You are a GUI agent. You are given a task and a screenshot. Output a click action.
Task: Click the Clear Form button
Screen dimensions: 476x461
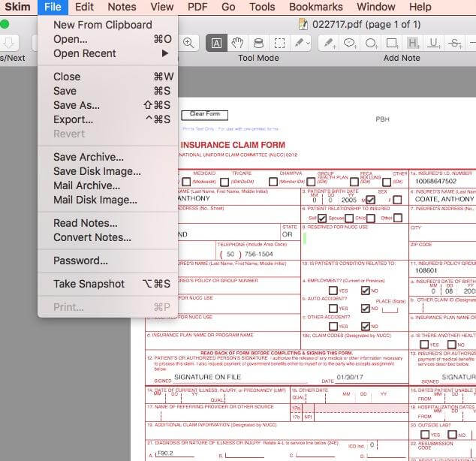click(205, 115)
